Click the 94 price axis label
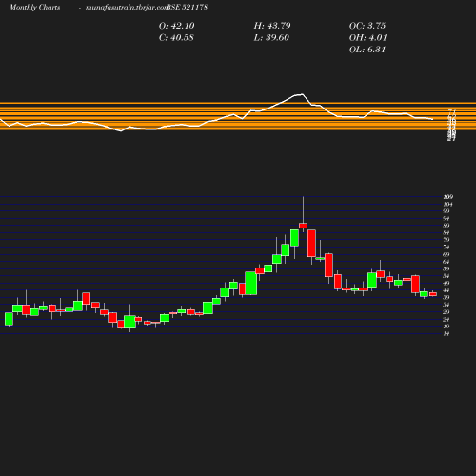The width and height of the screenshot is (476, 476). 446,219
